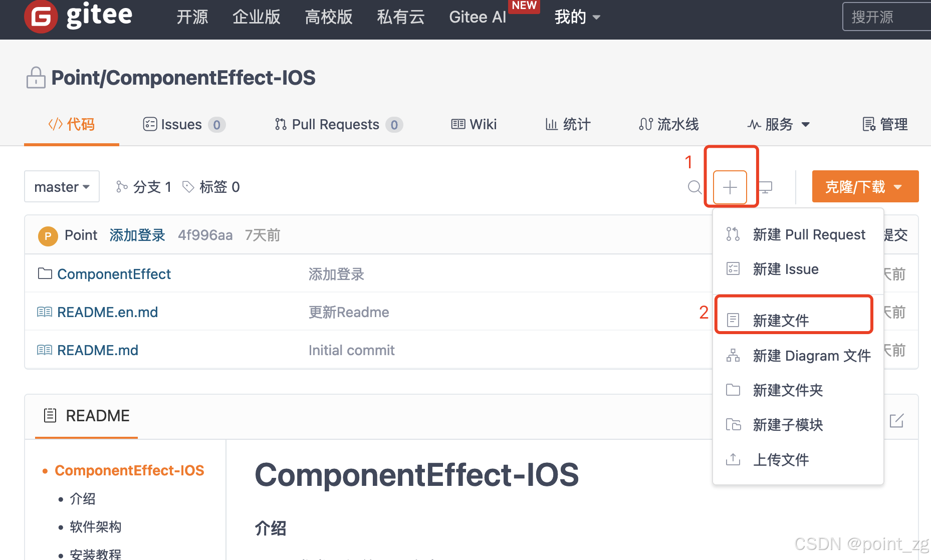Click the 添加登录 commit message link
Image resolution: width=931 pixels, height=560 pixels.
(137, 235)
